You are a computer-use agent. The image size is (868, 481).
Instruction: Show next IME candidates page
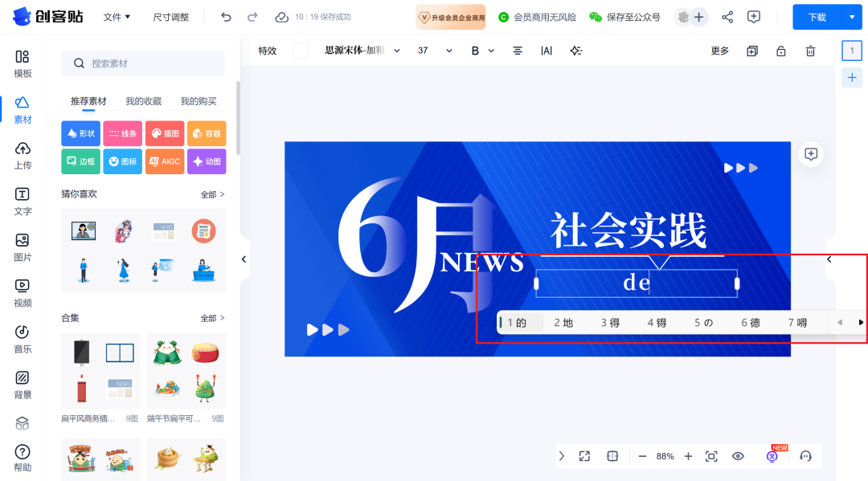tap(860, 322)
